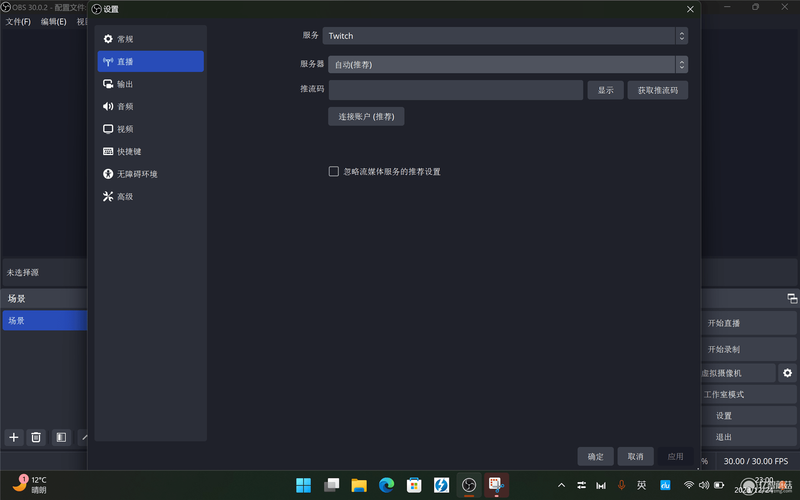Click the 连接账户 (推荐) button

pyautogui.click(x=366, y=116)
